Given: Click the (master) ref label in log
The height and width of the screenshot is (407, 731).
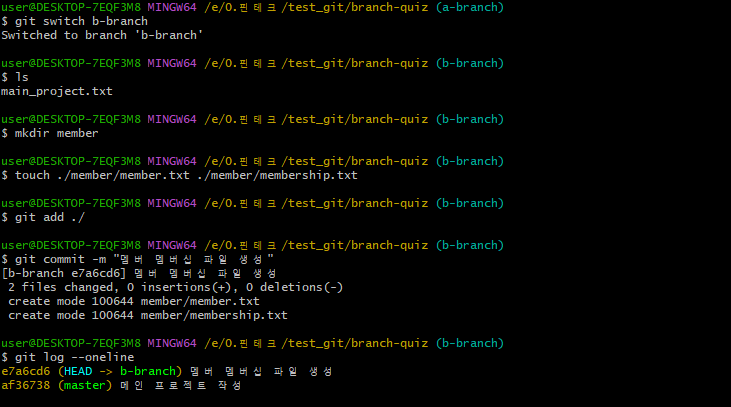Looking at the screenshot, I should pyautogui.click(x=85, y=386).
